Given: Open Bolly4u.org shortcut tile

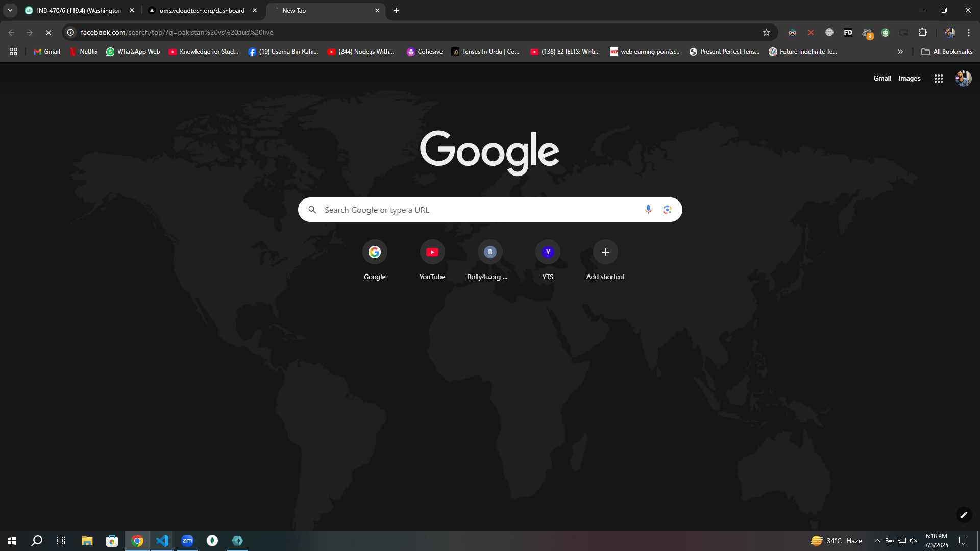Looking at the screenshot, I should pyautogui.click(x=490, y=260).
